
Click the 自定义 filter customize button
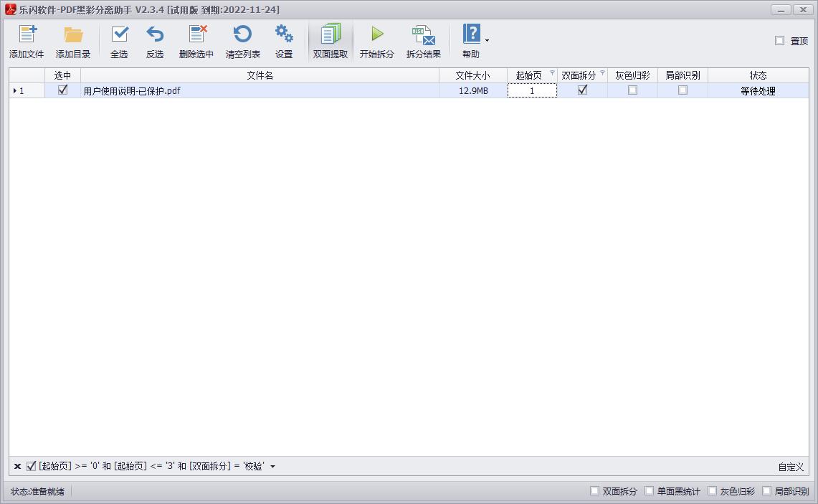coord(791,467)
